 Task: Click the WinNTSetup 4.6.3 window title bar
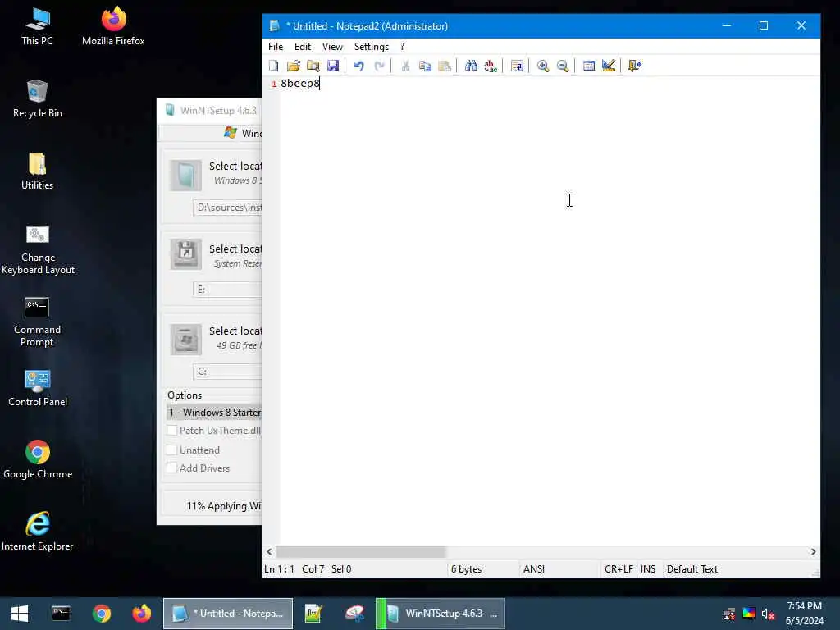(209, 111)
